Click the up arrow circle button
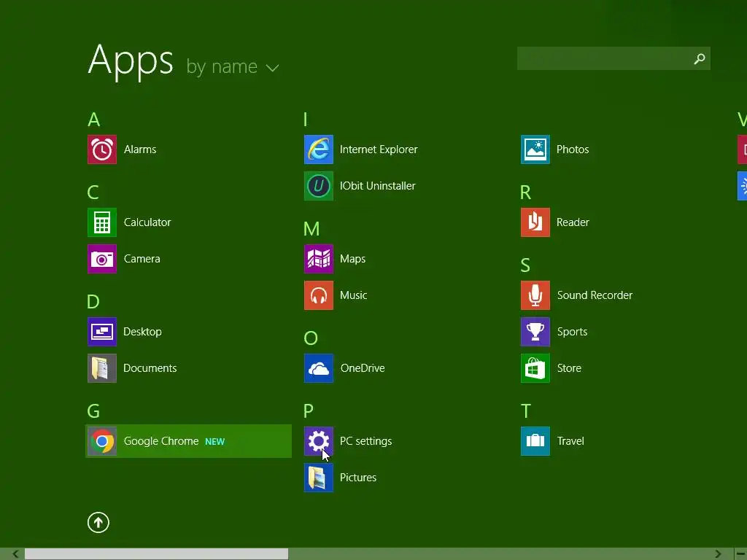 [98, 522]
